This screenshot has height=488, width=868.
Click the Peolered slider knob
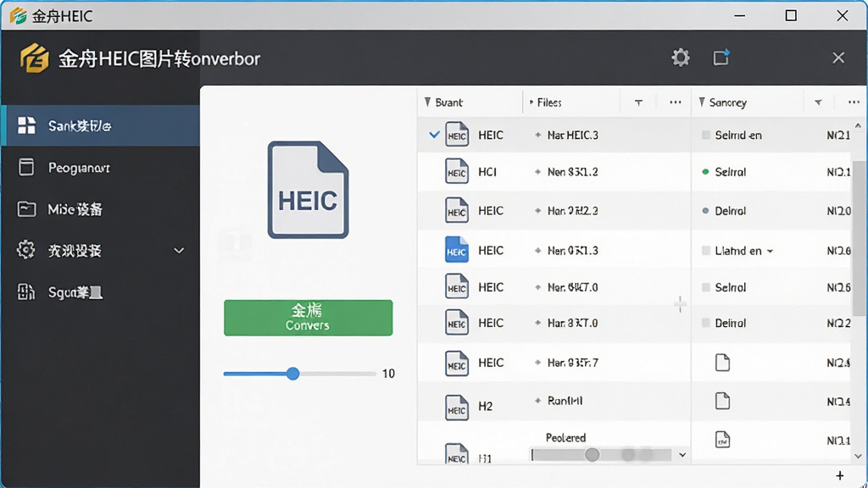click(x=592, y=455)
